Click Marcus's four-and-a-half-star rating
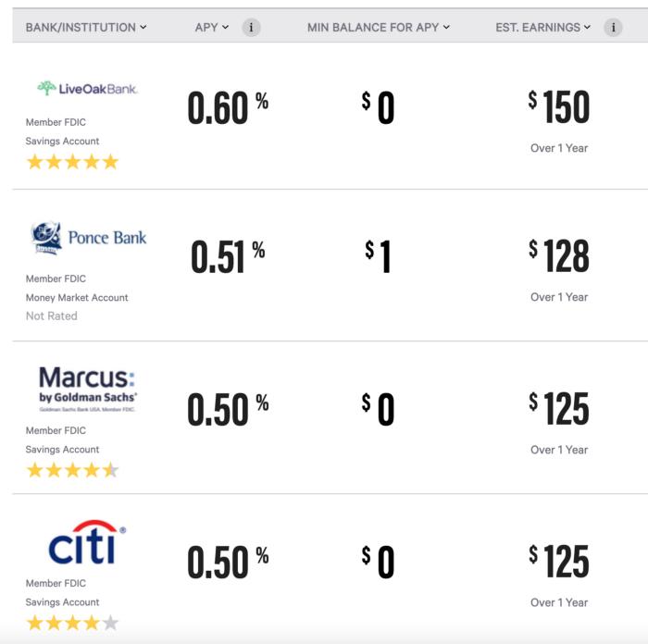Viewport: 648px width, 644px height. pos(72,470)
